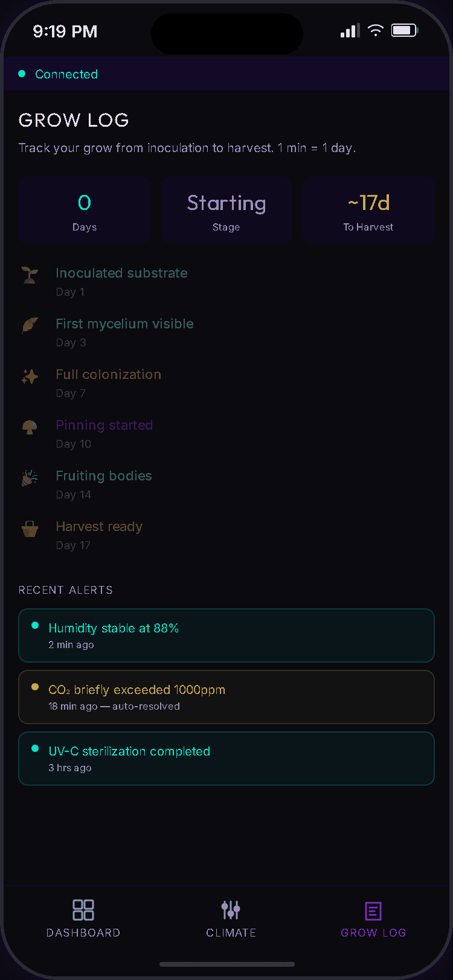Switch to the Climate tab
The height and width of the screenshot is (980, 453).
click(231, 918)
